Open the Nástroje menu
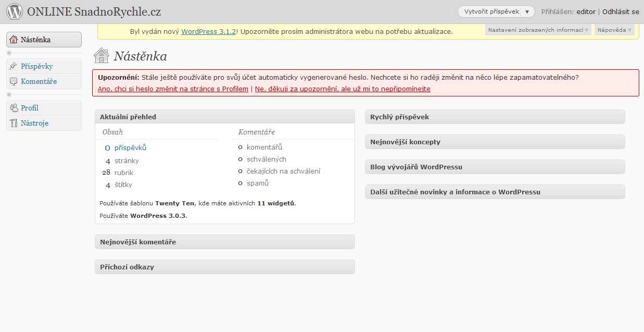Viewport: 644px width, 332px height. point(44,123)
